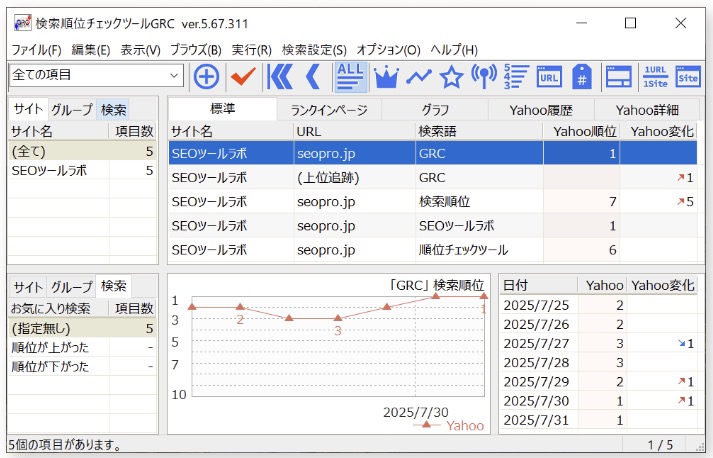The height and width of the screenshot is (458, 713).
Task: Click the antenna signal icon
Action: coord(484,76)
